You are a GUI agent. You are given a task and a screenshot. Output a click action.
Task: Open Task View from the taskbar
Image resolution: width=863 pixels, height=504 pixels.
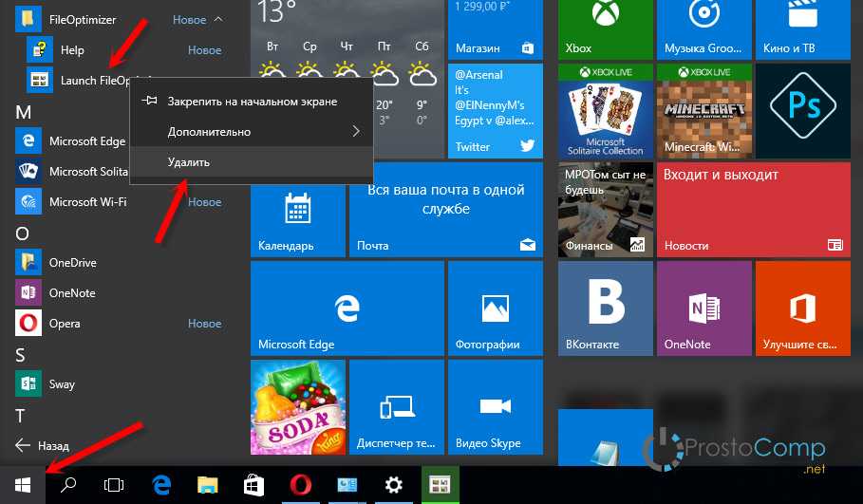coord(114,485)
